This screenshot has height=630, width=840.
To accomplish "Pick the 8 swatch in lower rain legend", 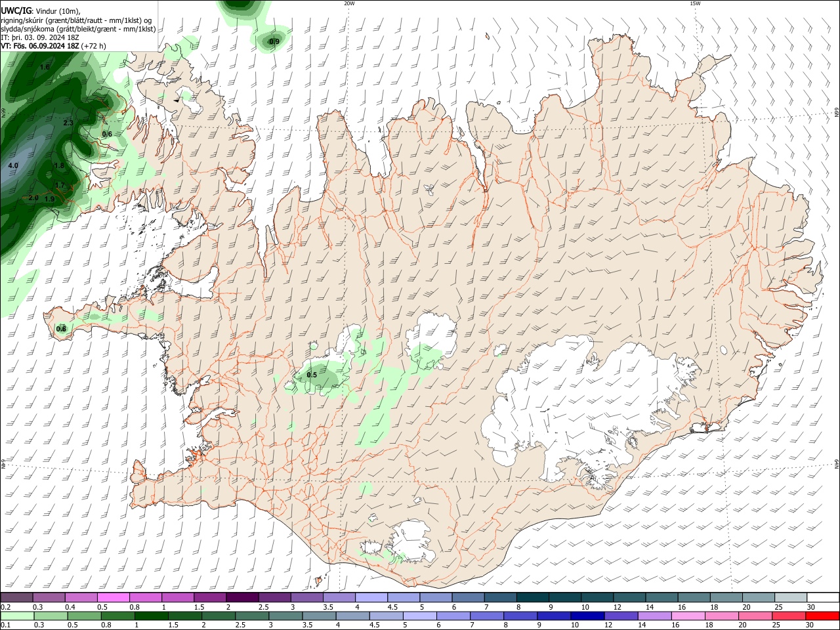I will (x=521, y=616).
